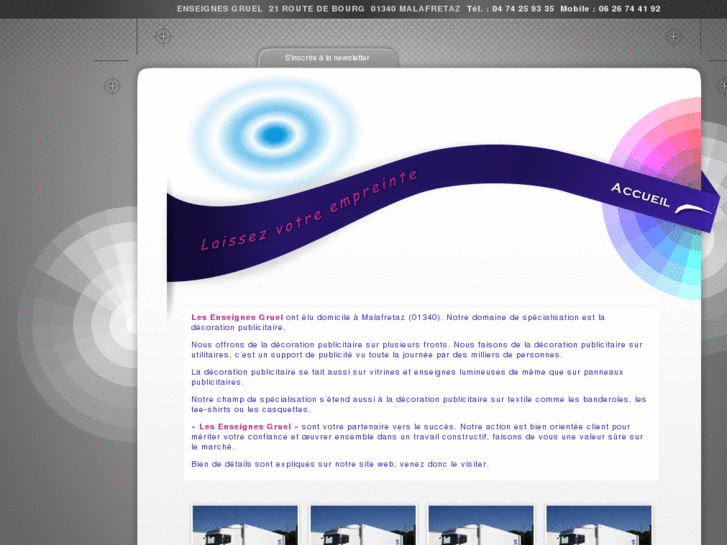Open the third truck thumbnail in the gallery

[x=481, y=525]
